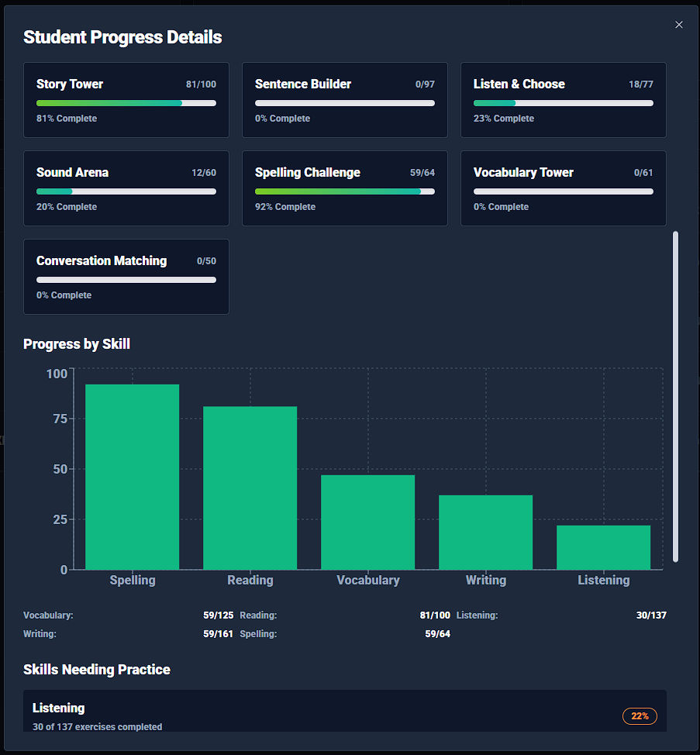
Task: Click the Listening axis label below the chart
Action: click(x=603, y=580)
